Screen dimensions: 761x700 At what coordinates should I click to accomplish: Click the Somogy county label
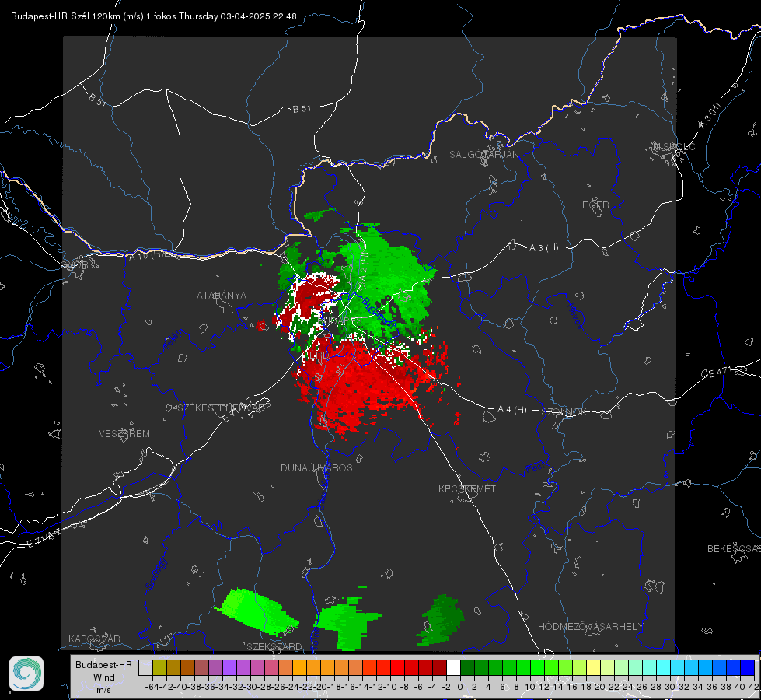tap(155, 574)
